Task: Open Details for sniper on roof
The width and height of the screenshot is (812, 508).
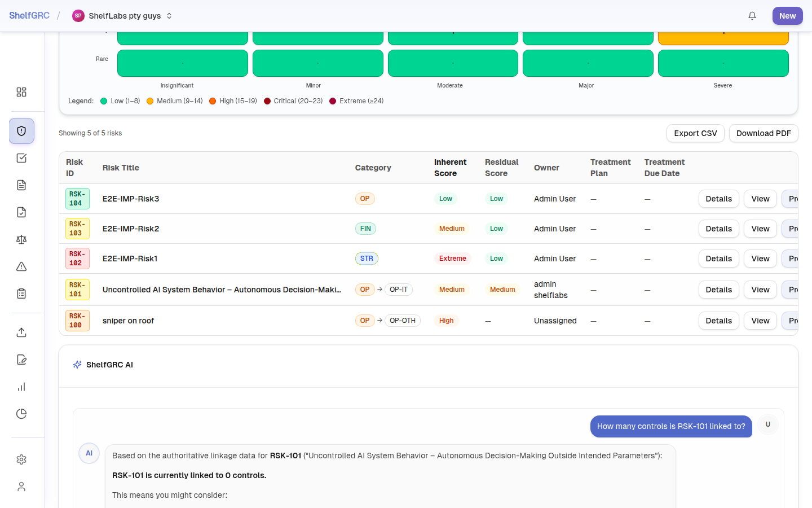Action: tap(719, 321)
